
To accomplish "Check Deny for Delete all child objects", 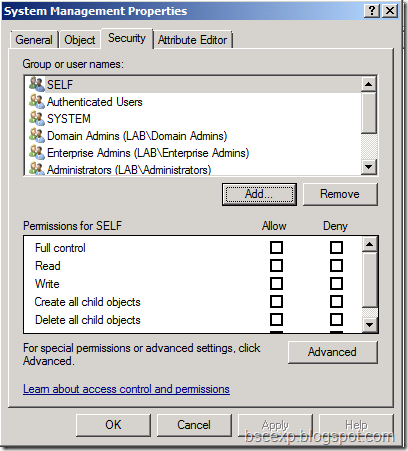I will [x=336, y=320].
